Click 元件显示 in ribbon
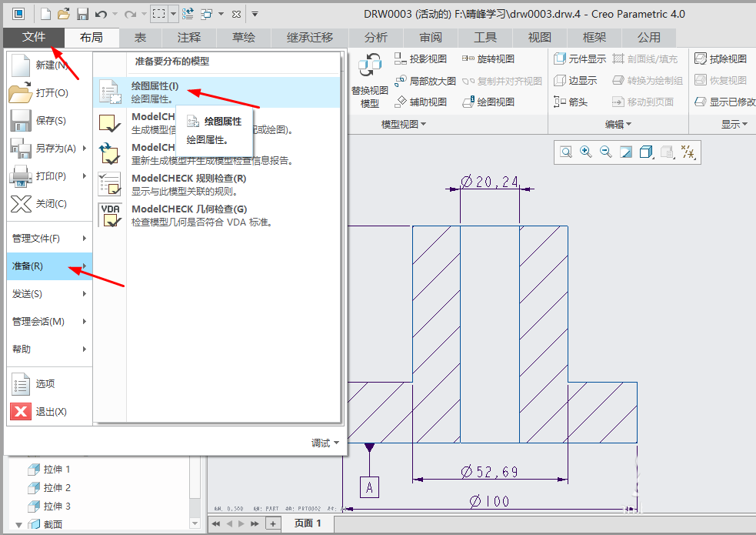 (x=580, y=59)
